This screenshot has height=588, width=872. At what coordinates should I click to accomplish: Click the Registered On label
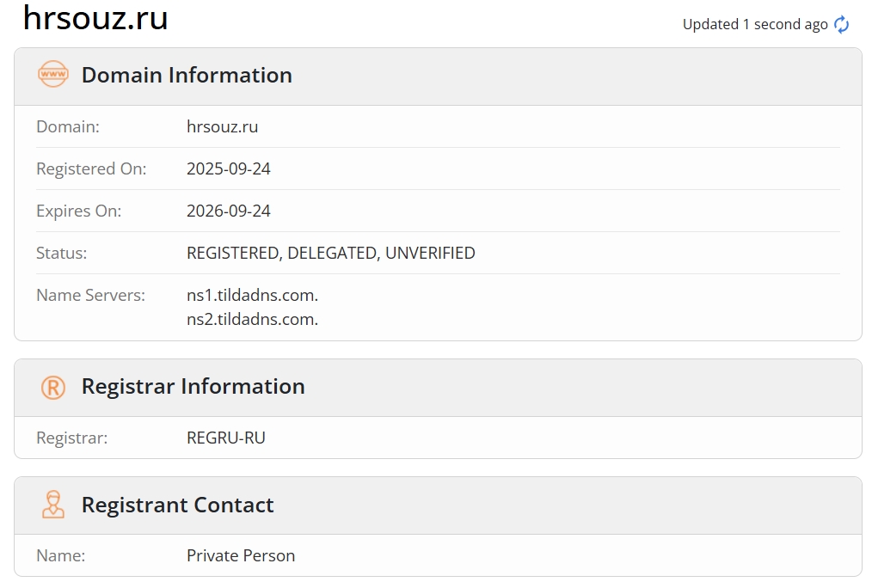point(91,168)
